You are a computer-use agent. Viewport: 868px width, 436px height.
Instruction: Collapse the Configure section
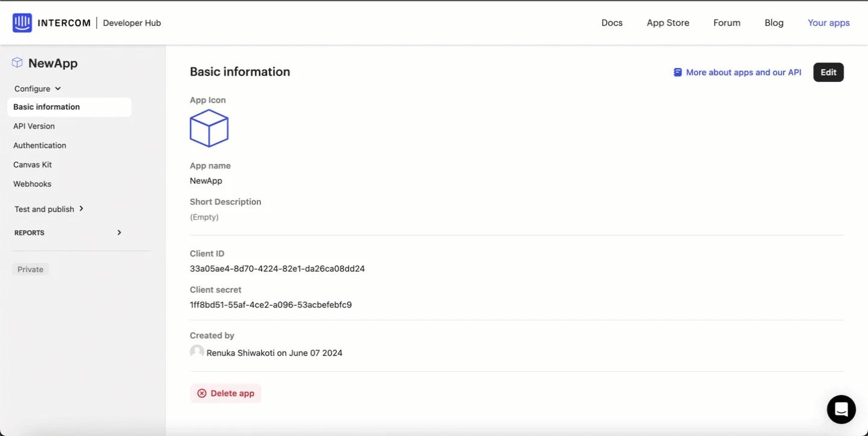pyautogui.click(x=37, y=89)
